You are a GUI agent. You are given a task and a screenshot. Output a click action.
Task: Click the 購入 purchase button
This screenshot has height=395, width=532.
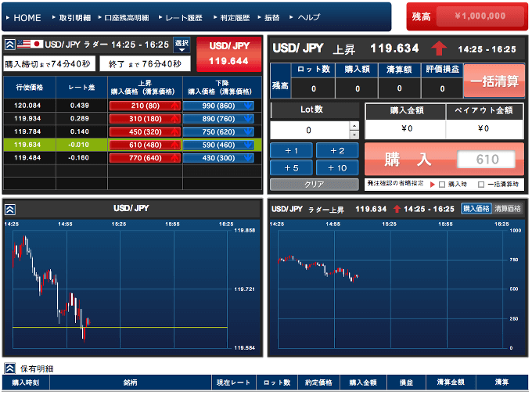coord(444,159)
